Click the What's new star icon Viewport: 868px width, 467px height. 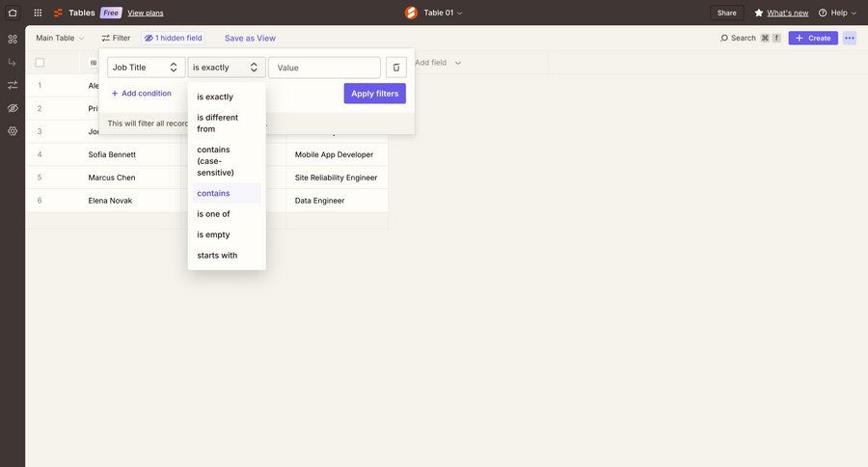(759, 13)
